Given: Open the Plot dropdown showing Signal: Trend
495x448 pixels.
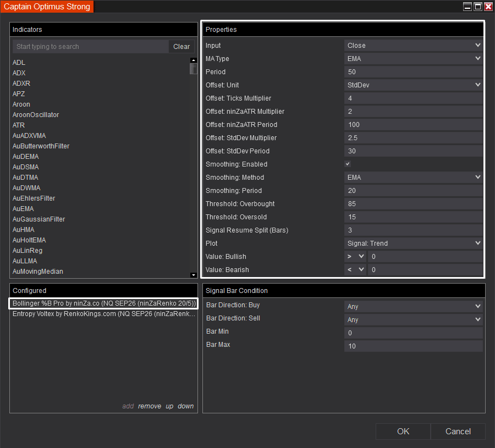Looking at the screenshot, I should point(413,244).
